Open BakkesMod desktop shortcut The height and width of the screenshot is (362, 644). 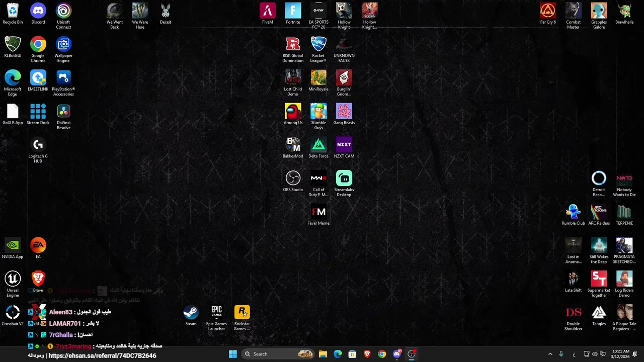(293, 148)
